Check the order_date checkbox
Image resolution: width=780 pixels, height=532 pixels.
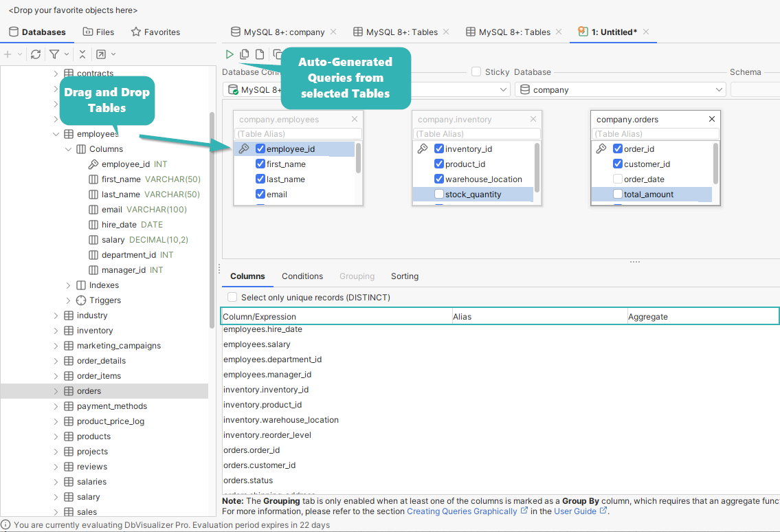pyautogui.click(x=617, y=179)
